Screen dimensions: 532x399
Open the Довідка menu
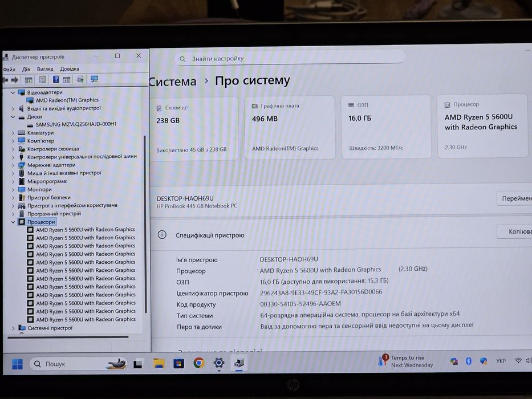pyautogui.click(x=70, y=68)
